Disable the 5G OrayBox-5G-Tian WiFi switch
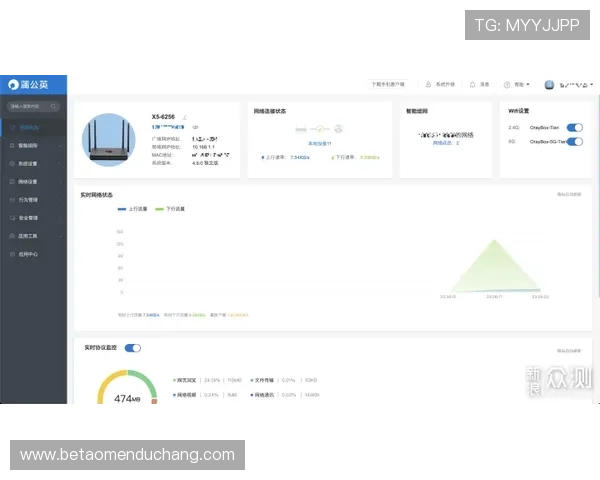Screen dimensions: 600x480 pos(574,142)
